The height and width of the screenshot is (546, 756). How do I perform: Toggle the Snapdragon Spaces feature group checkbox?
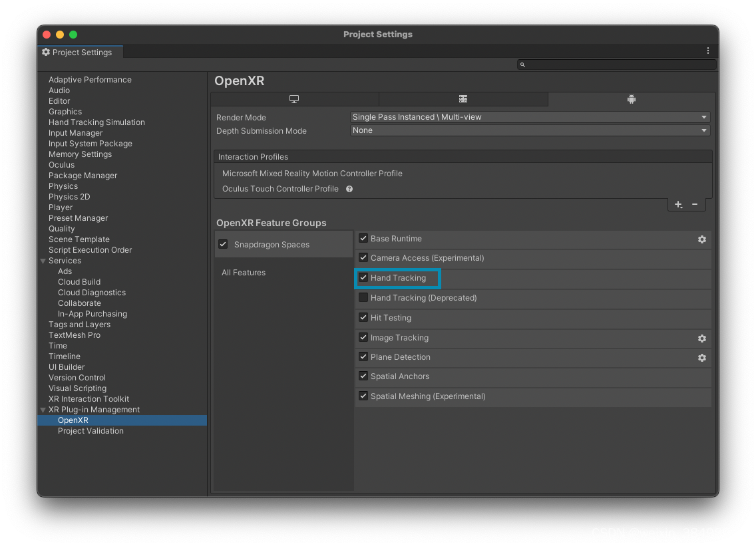coord(223,244)
